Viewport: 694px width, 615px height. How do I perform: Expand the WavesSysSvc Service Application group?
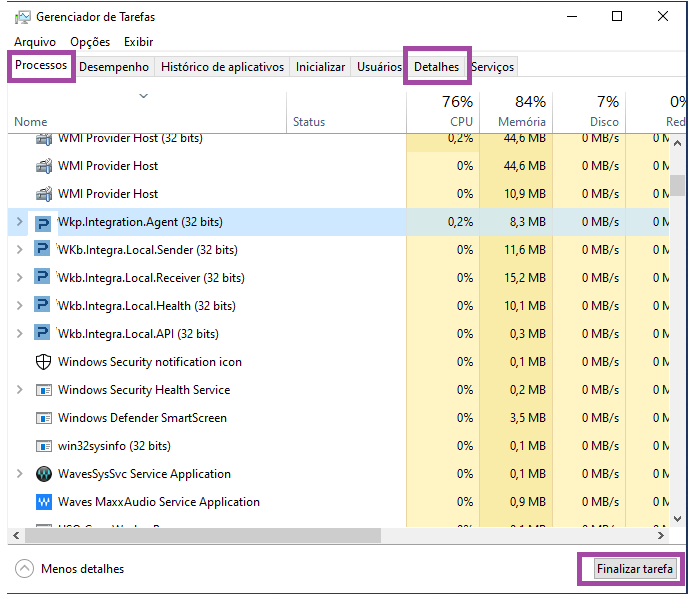pyautogui.click(x=19, y=474)
